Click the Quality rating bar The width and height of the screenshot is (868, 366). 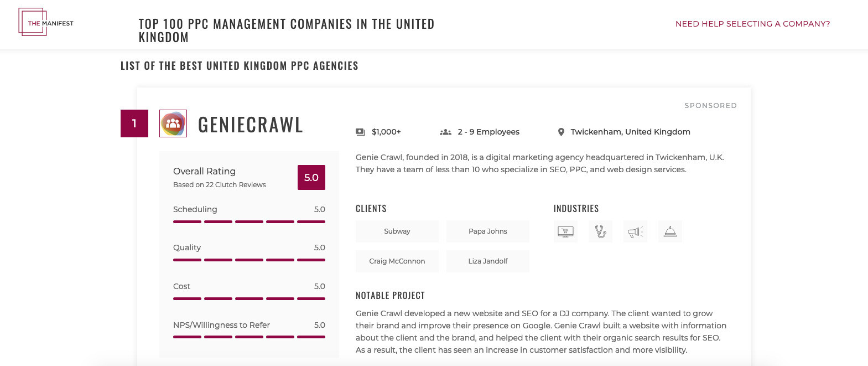point(249,260)
